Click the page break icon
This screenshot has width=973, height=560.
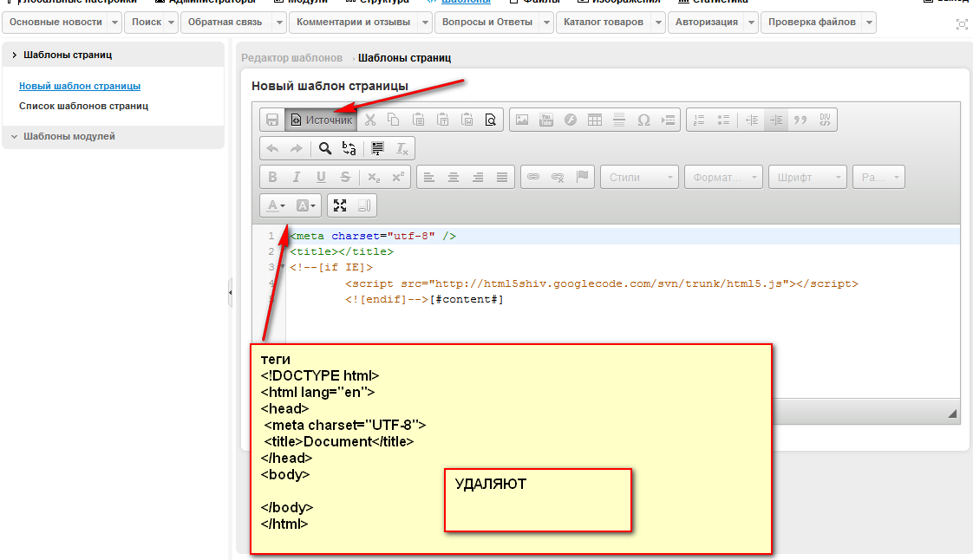point(669,120)
